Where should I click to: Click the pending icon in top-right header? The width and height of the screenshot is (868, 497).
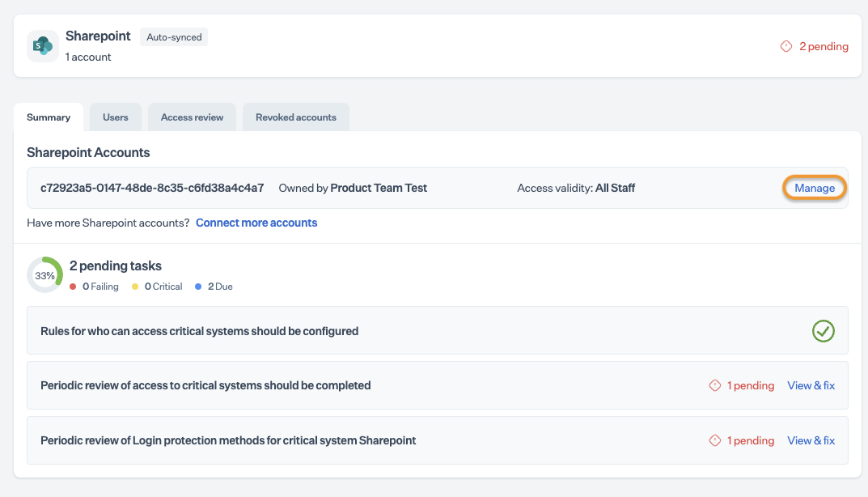click(785, 47)
